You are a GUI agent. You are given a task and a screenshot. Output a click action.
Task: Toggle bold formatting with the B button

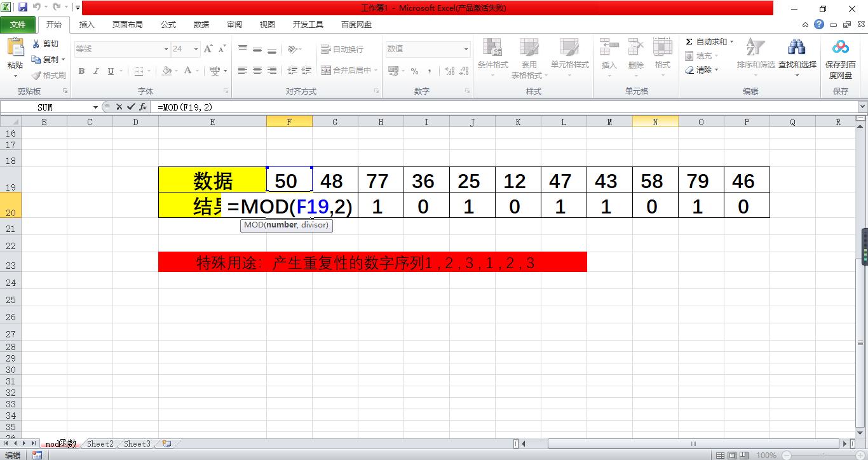click(81, 71)
